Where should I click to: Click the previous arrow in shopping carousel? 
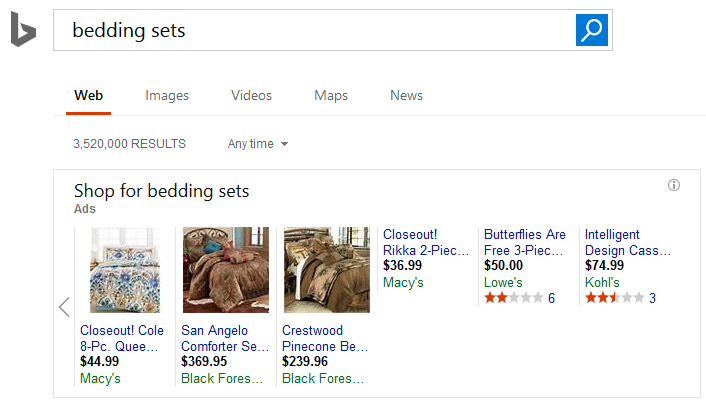(x=64, y=307)
